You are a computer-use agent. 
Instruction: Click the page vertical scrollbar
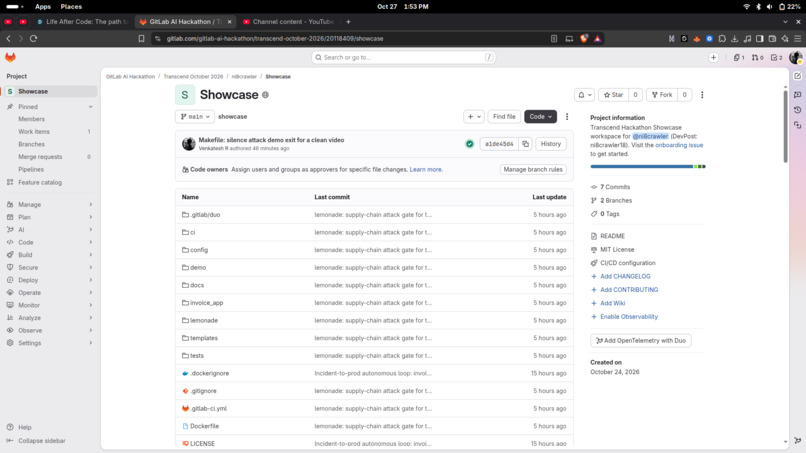pyautogui.click(x=785, y=126)
